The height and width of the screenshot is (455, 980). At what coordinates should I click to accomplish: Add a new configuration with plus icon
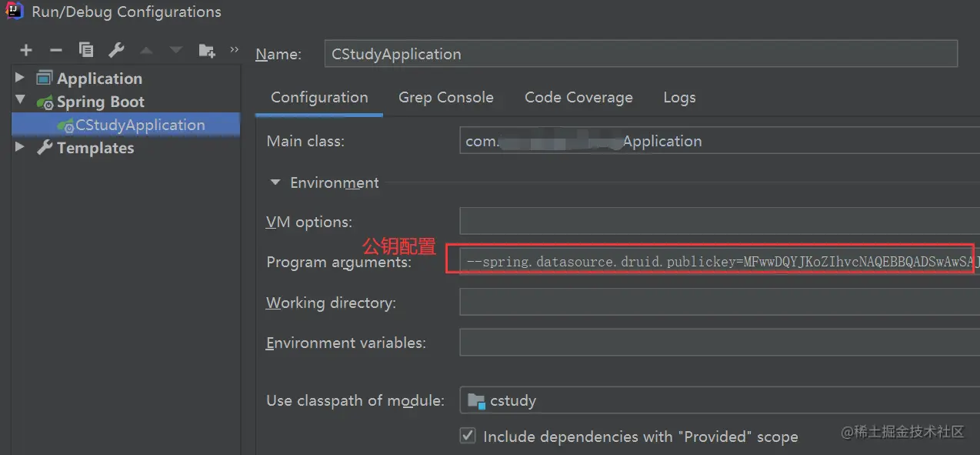pos(26,50)
